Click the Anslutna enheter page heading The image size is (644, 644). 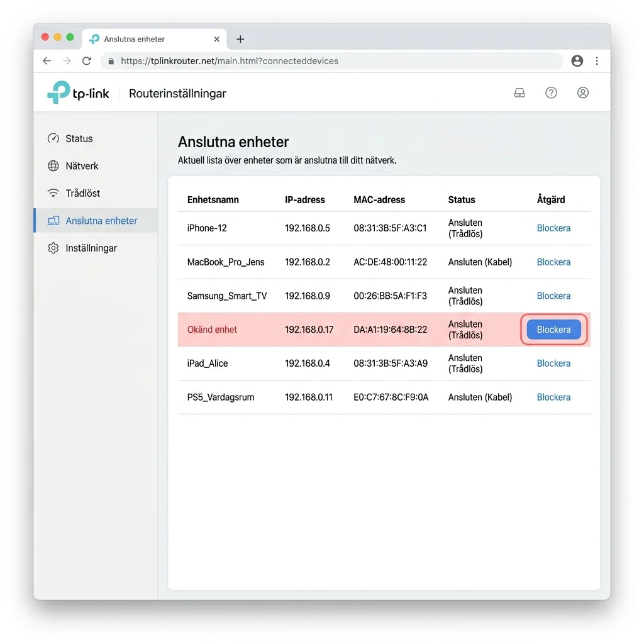click(233, 142)
